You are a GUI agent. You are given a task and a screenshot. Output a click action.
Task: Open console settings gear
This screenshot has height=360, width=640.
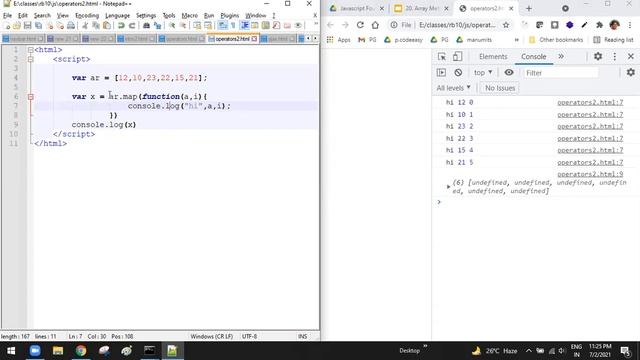(x=631, y=73)
